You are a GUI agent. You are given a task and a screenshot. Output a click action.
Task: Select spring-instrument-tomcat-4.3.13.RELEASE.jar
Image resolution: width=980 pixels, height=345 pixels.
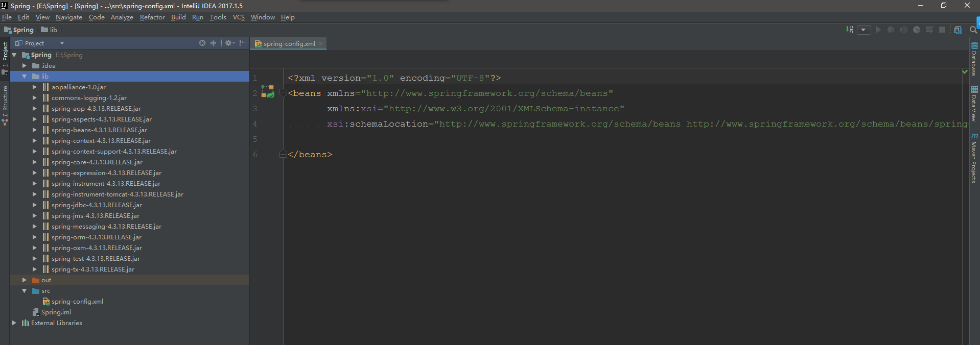118,194
